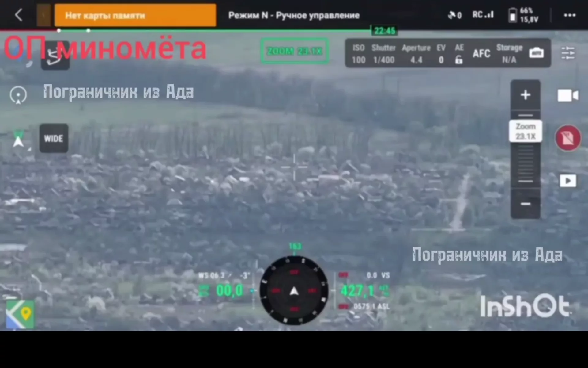The image size is (588, 368).
Task: Switch to the WIDE camera lens
Action: point(54,138)
